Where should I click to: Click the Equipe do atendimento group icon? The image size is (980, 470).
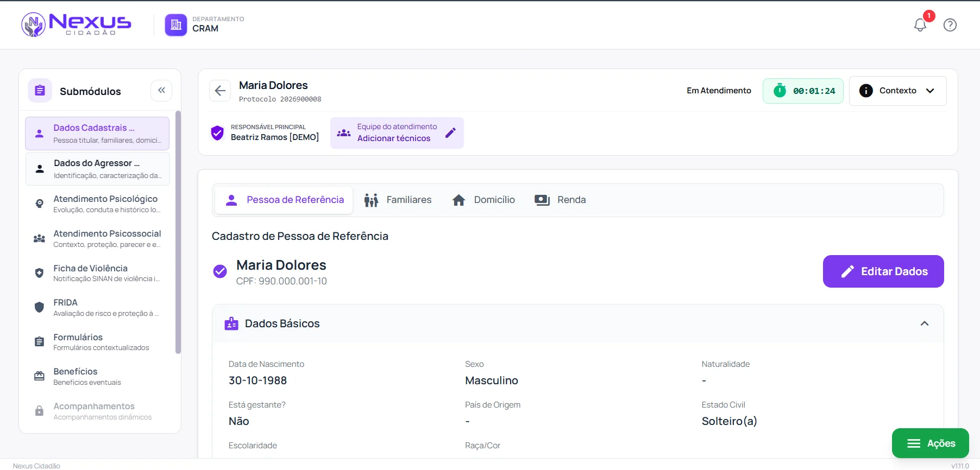(x=344, y=132)
